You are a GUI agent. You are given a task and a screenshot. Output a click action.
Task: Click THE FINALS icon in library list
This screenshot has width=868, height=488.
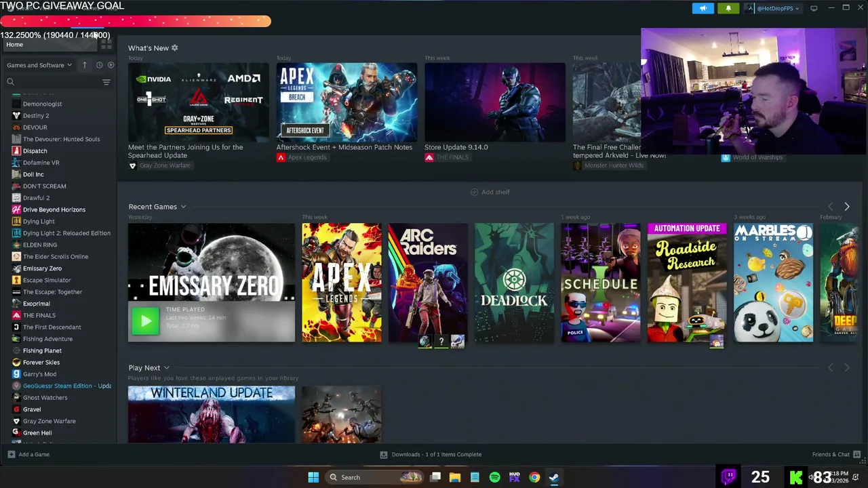tap(16, 315)
